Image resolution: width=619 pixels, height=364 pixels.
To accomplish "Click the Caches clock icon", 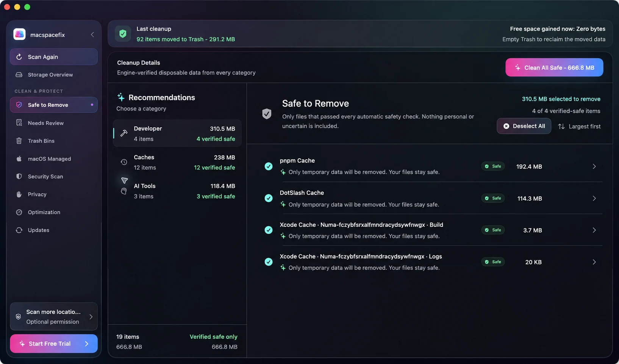I will tap(124, 162).
